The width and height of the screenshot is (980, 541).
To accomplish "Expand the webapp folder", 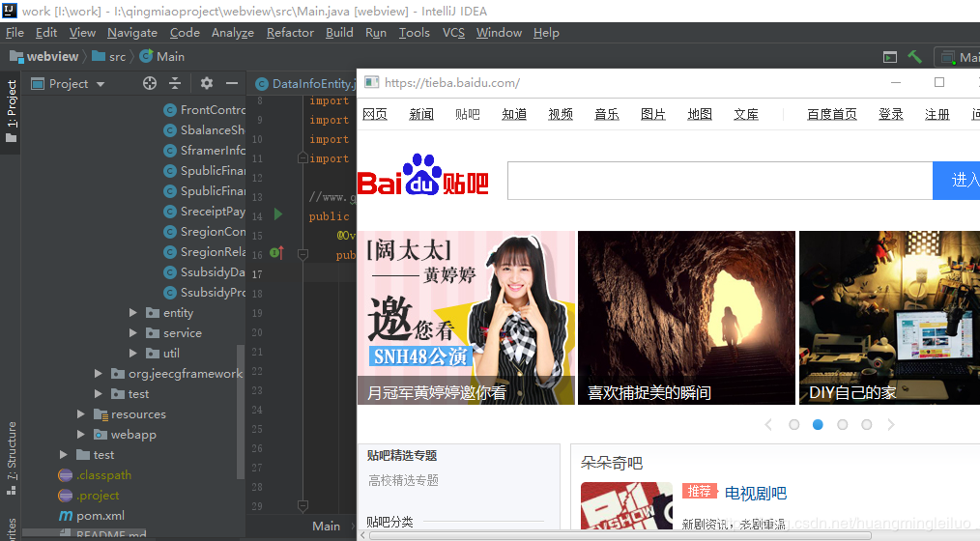I will [x=80, y=434].
